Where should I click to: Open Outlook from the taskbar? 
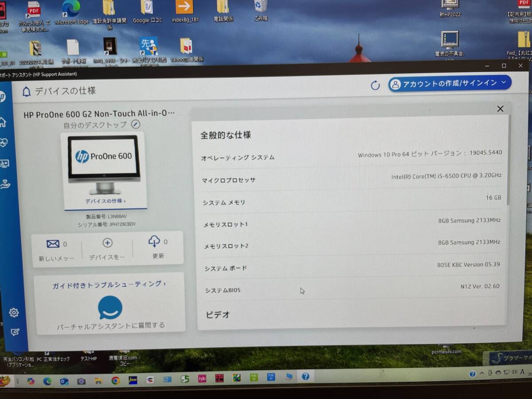[64, 381]
